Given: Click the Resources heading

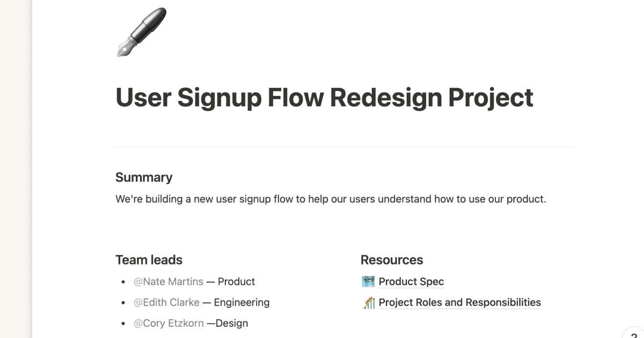Looking at the screenshot, I should [392, 260].
